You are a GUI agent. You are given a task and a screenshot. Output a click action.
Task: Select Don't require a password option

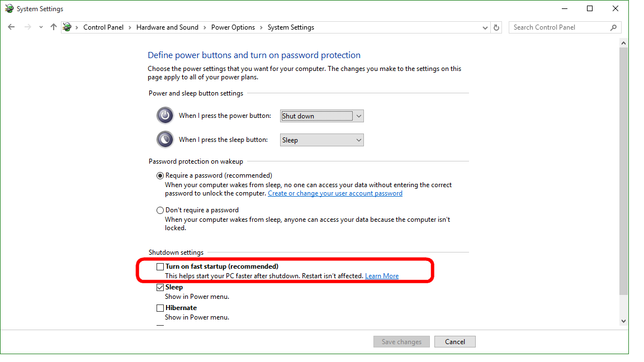tap(160, 210)
